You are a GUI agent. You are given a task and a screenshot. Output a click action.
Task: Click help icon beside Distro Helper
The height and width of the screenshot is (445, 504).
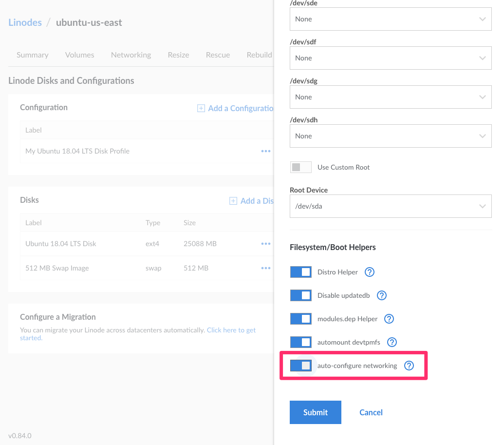pos(370,272)
